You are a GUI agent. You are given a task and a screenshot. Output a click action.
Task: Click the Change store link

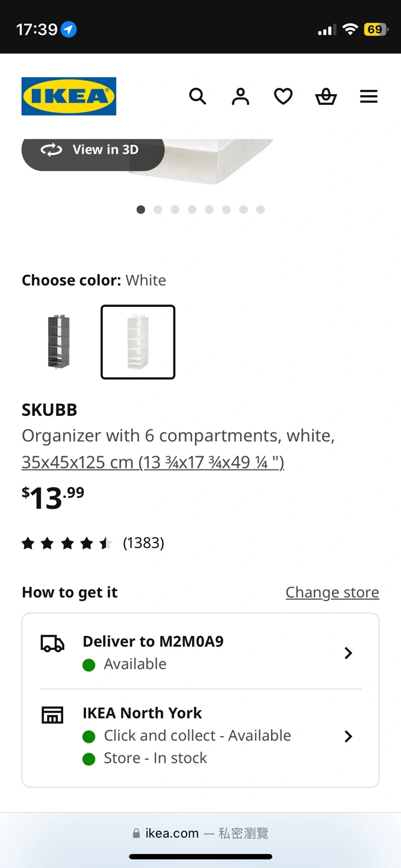click(332, 593)
